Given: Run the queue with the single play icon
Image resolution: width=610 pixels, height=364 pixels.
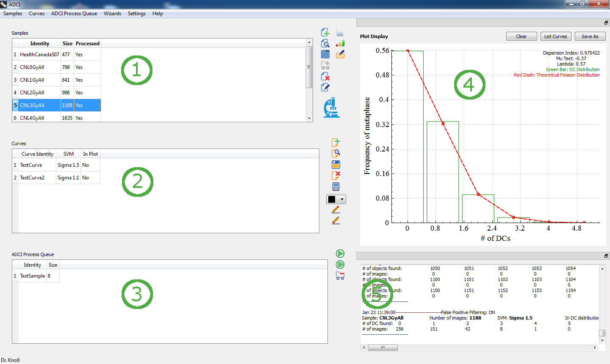Looking at the screenshot, I should tap(340, 254).
